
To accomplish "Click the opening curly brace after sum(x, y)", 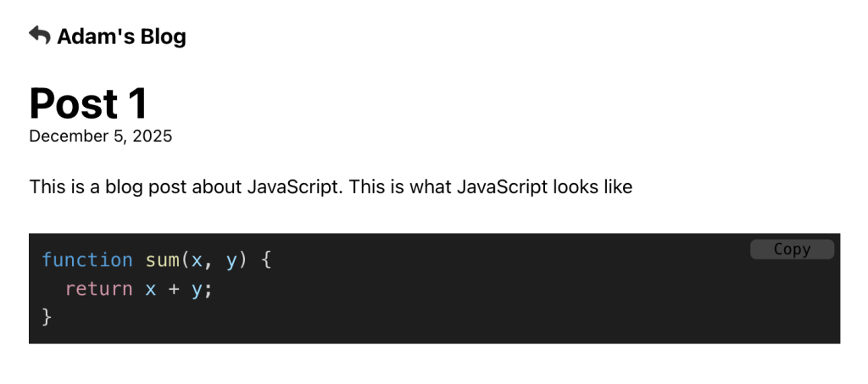I will 265,260.
